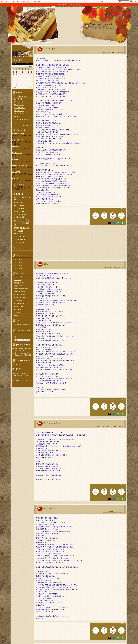The height and width of the screenshot is (644, 138).
Task: Open the @goo_blog link in sidebar
Action: click(x=18, y=369)
